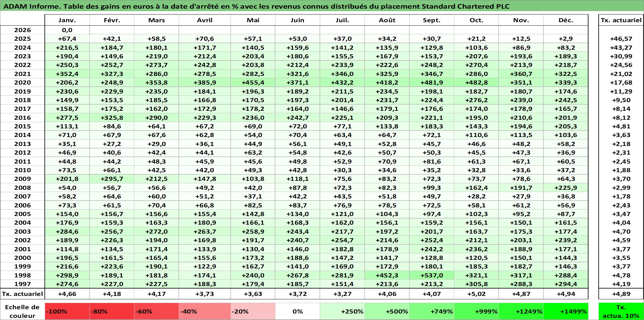
Task: Select the overall actuarial rate "+4,89"
Action: click(x=621, y=294)
